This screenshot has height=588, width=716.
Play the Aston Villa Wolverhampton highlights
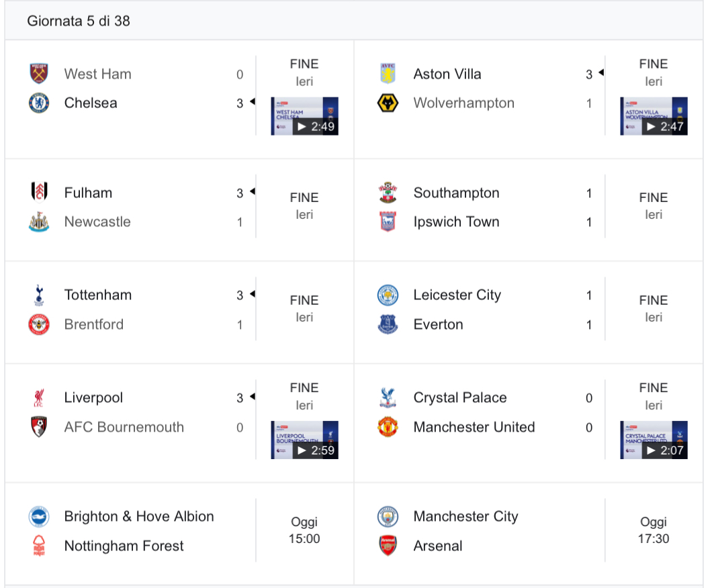coord(654,116)
